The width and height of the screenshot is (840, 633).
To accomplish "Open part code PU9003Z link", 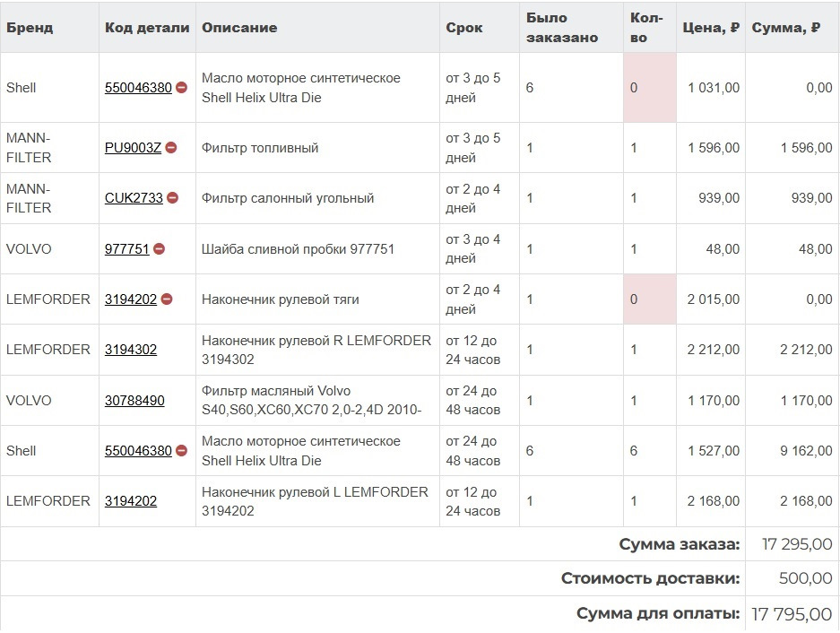I will [133, 148].
